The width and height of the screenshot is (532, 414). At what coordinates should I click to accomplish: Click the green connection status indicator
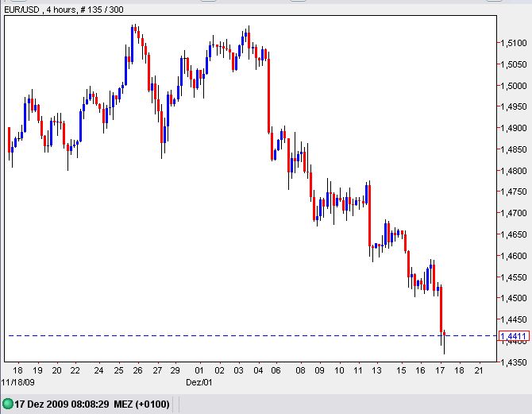7,404
